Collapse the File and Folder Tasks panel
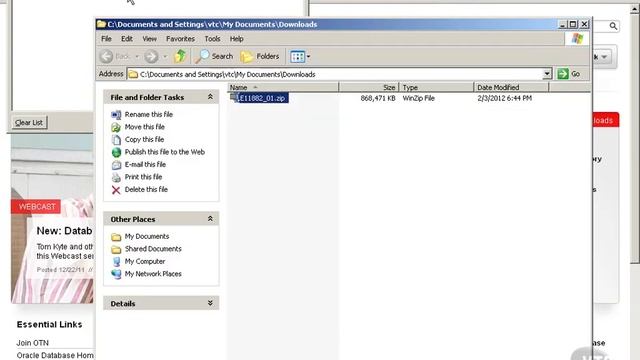The width and height of the screenshot is (640, 360). pyautogui.click(x=210, y=97)
